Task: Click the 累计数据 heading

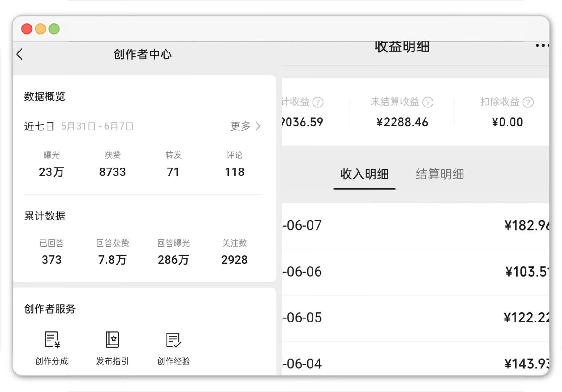Action: [x=45, y=216]
